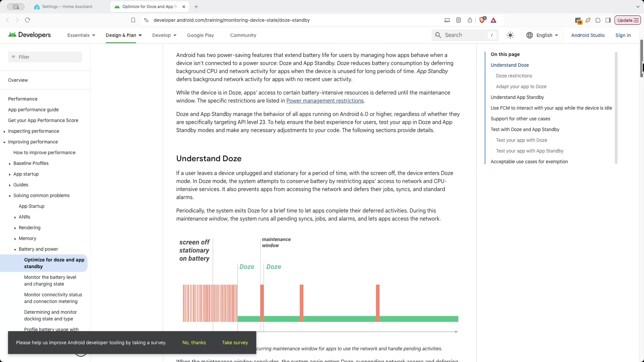Switch to the Settings – Home Assistant tab
The width and height of the screenshot is (644, 362).
tap(67, 6)
